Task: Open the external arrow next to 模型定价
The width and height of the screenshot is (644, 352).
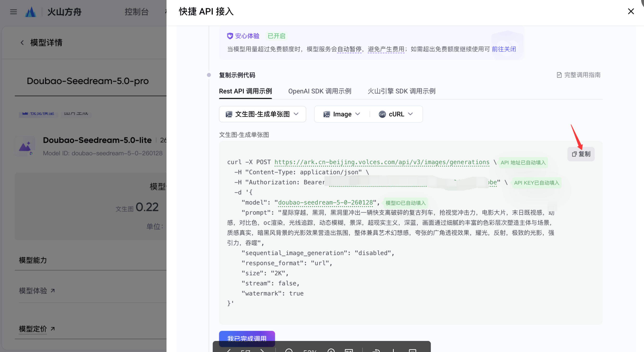Action: [x=53, y=328]
